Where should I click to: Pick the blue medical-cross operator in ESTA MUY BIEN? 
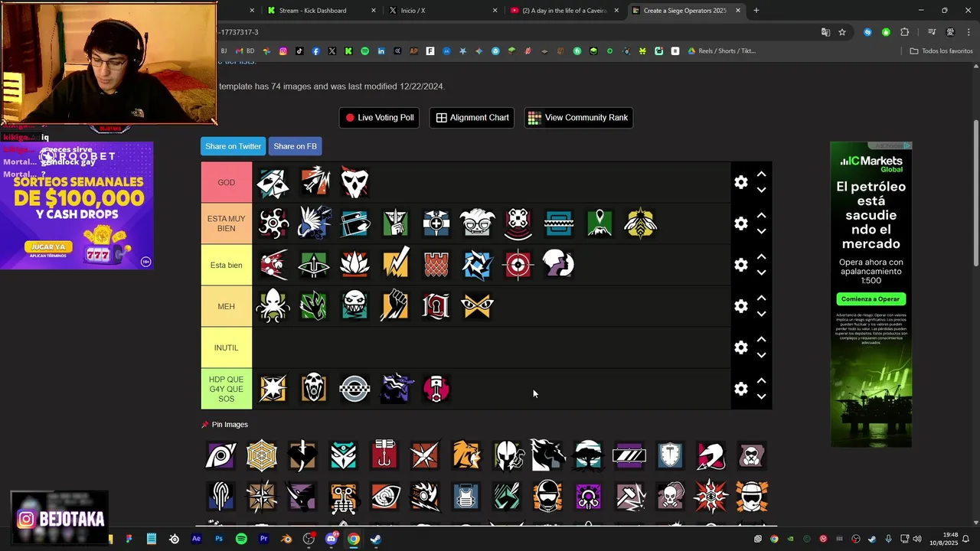coord(436,223)
